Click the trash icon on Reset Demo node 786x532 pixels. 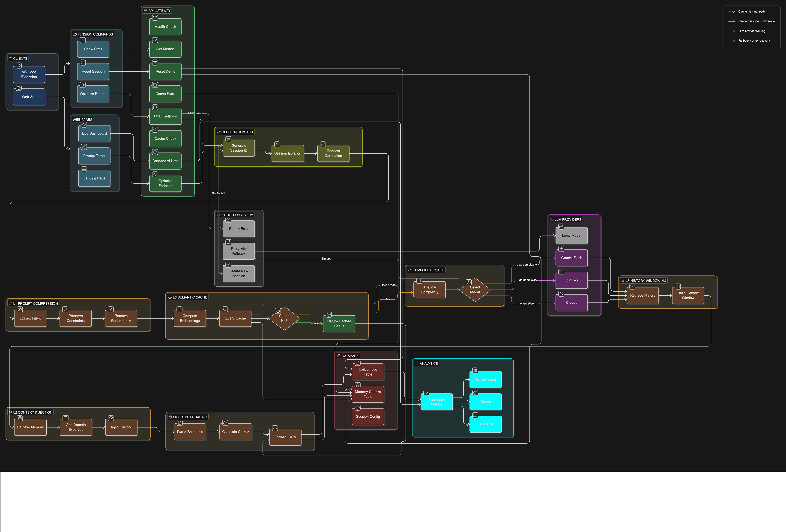click(x=155, y=63)
